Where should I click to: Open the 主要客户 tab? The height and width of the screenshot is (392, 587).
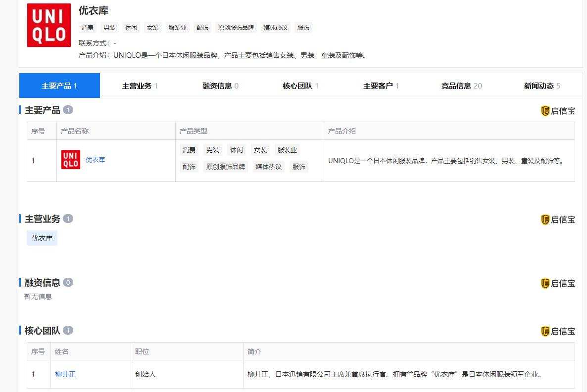[x=381, y=86]
